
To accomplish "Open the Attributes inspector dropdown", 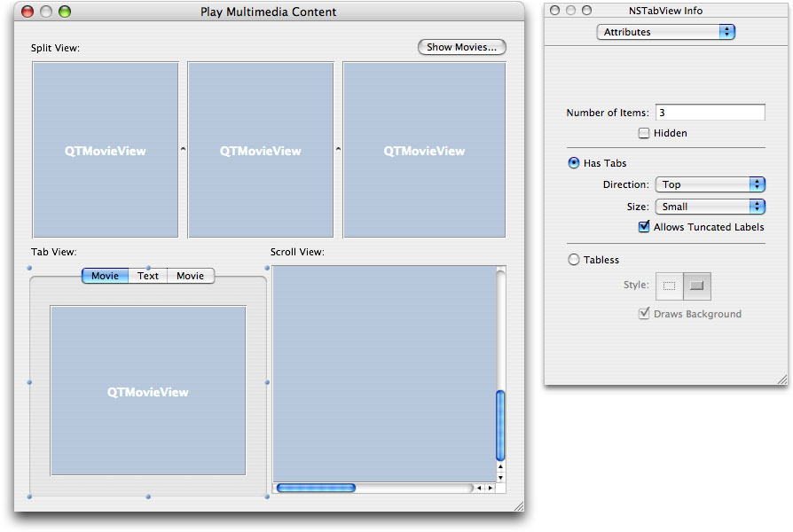I will click(x=665, y=31).
